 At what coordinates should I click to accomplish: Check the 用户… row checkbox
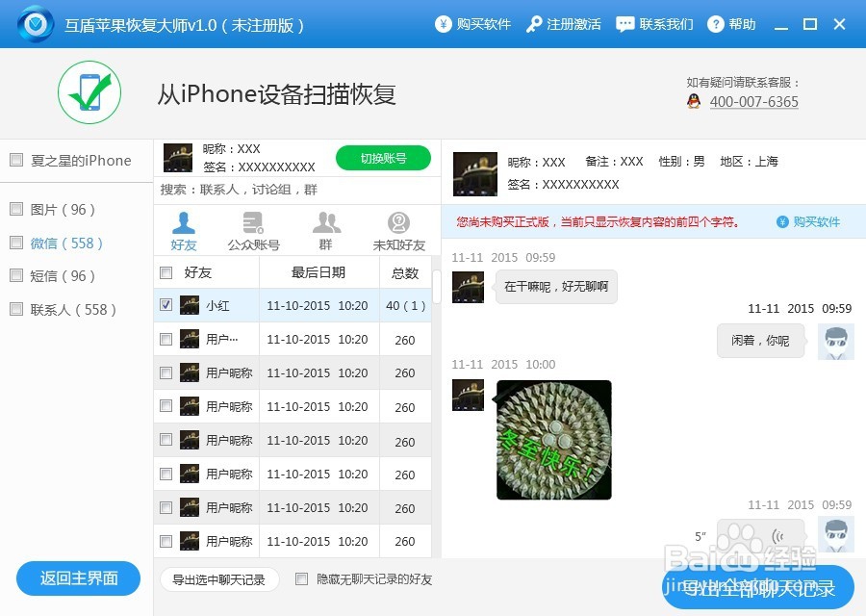[166, 339]
